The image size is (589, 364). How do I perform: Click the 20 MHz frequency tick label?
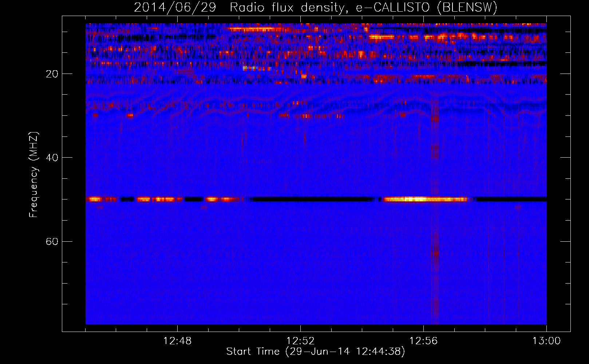click(52, 74)
